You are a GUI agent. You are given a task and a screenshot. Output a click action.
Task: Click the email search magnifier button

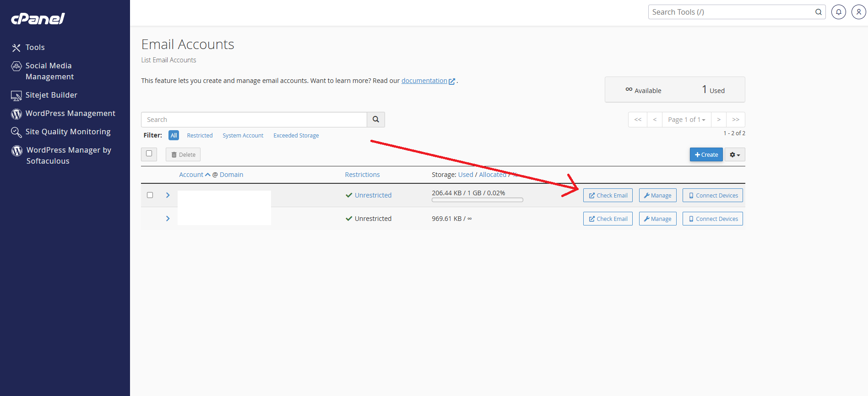[x=376, y=120]
